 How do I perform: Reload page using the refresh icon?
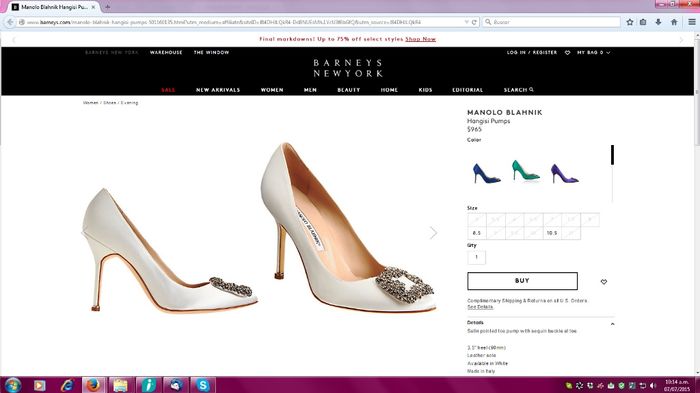point(474,22)
